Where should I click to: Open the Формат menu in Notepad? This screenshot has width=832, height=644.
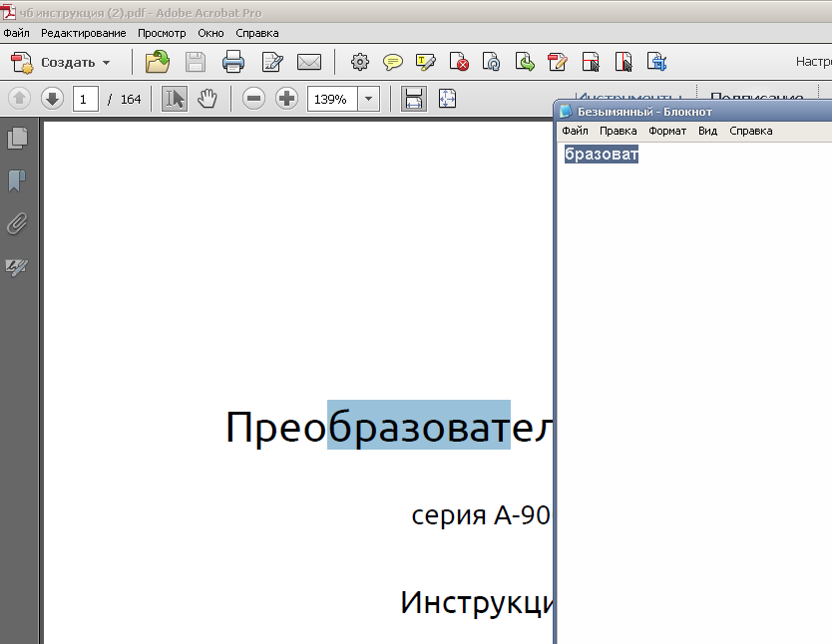pyautogui.click(x=666, y=131)
